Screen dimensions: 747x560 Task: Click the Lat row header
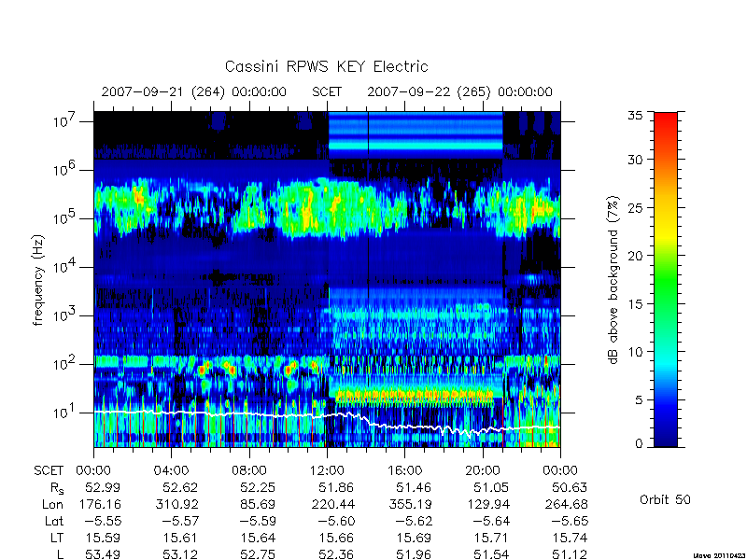click(54, 521)
